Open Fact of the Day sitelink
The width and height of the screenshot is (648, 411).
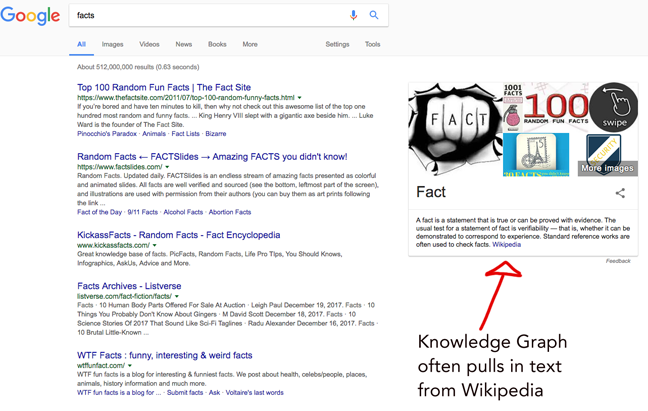tap(99, 212)
